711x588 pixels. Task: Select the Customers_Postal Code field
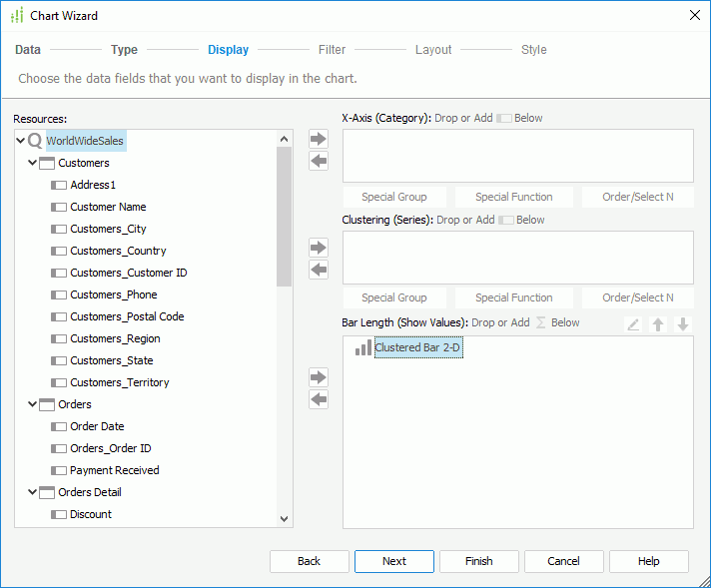(x=127, y=316)
